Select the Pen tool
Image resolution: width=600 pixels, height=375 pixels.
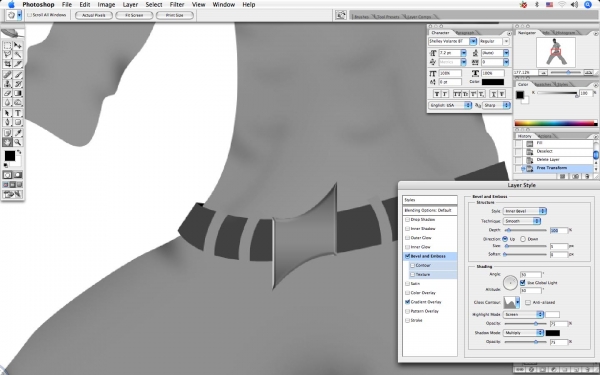coord(7,122)
